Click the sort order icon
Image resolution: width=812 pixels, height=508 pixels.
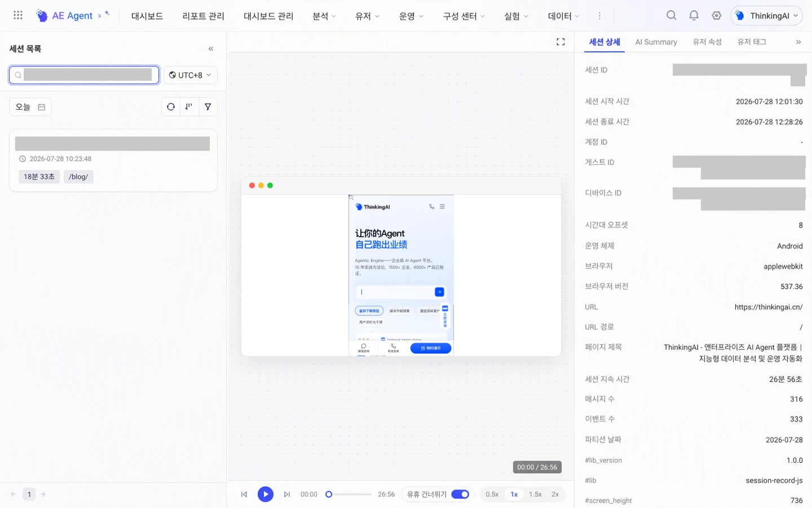click(x=189, y=107)
